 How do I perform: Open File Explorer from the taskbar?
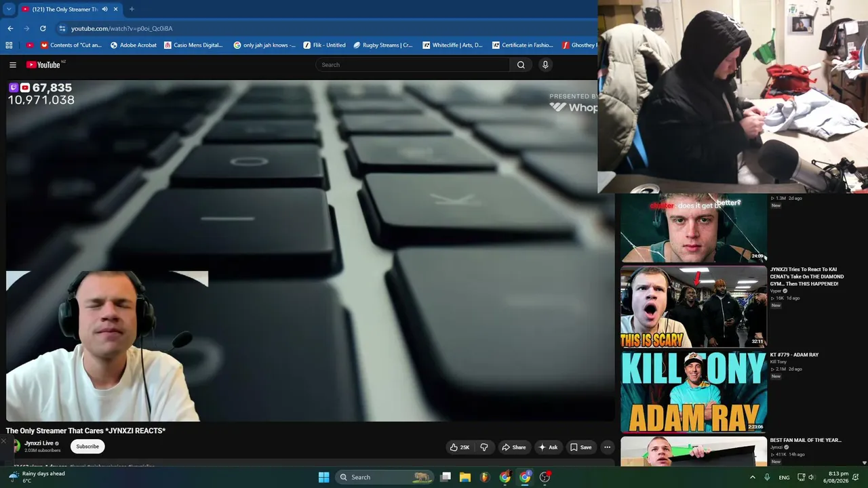[465, 477]
